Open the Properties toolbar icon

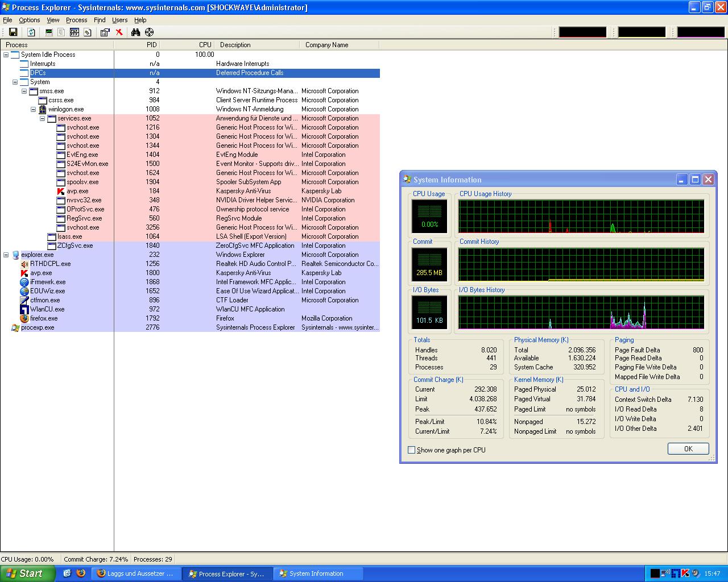105,32
